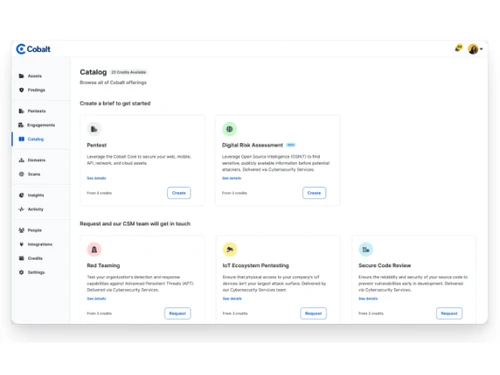Open the Insights page
The height and width of the screenshot is (375, 500).
36,195
